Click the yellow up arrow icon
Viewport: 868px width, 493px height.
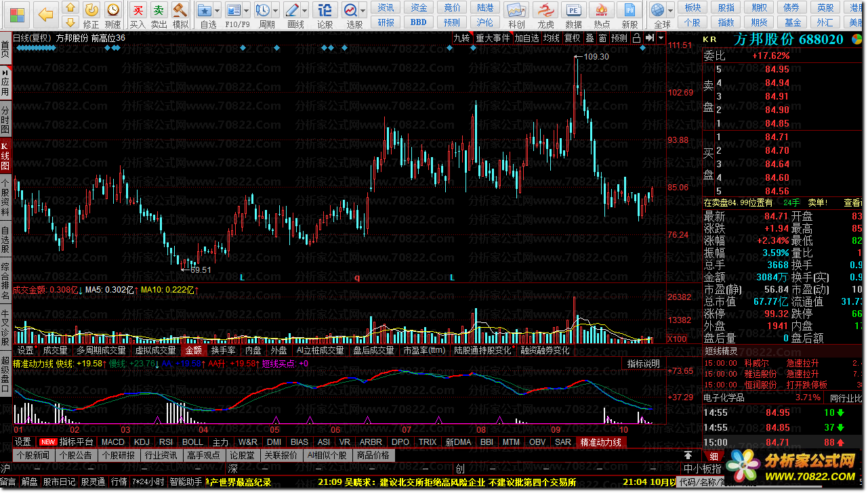pos(70,8)
